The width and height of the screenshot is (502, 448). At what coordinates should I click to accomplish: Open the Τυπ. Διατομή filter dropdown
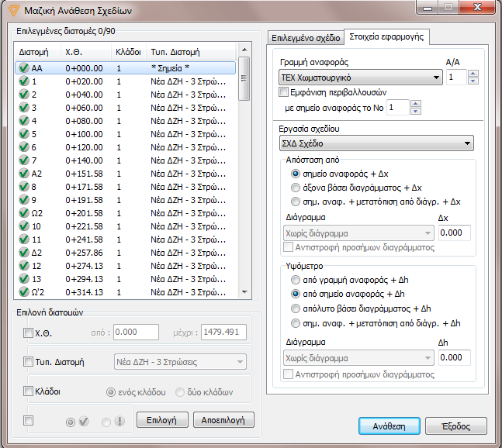(x=180, y=362)
